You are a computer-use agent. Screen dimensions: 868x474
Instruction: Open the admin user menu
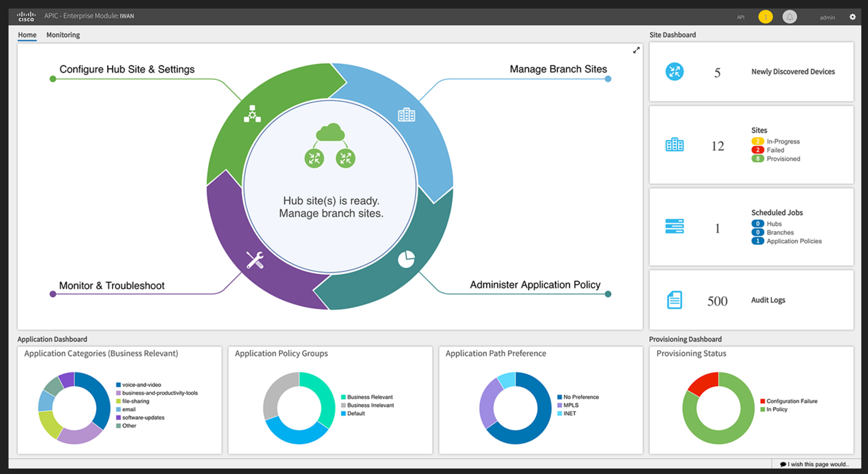(827, 18)
